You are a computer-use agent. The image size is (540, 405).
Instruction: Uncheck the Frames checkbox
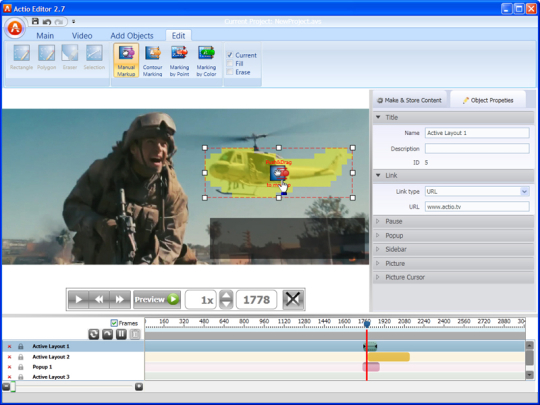114,323
